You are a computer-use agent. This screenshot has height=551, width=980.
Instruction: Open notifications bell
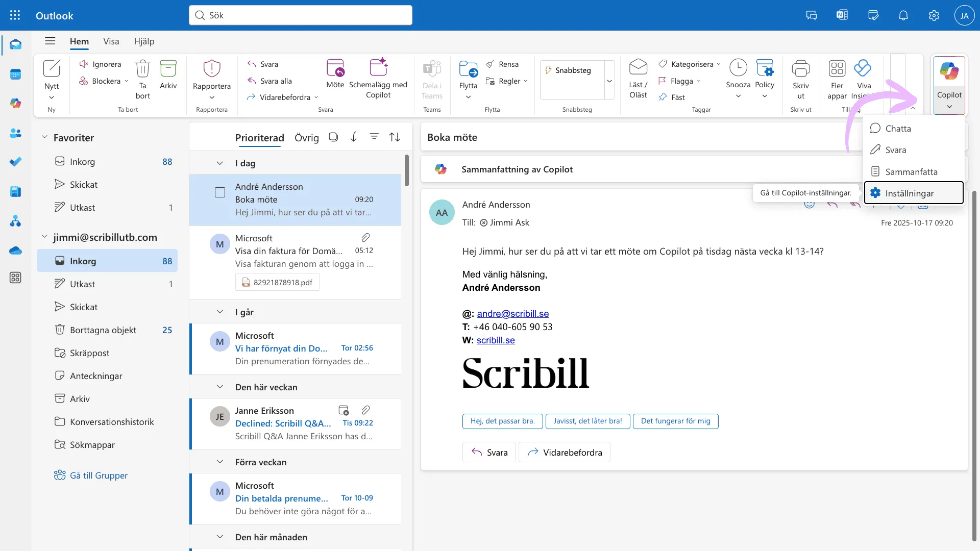coord(903,15)
